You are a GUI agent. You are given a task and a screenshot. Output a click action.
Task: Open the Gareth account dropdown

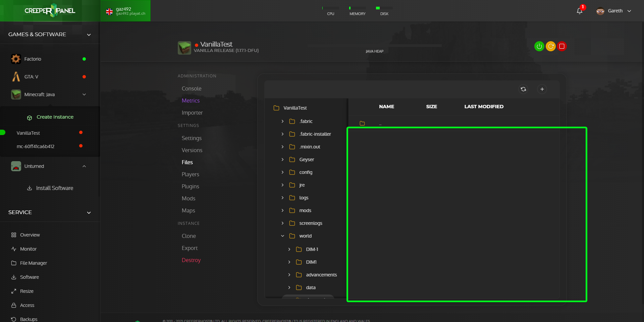click(x=629, y=11)
